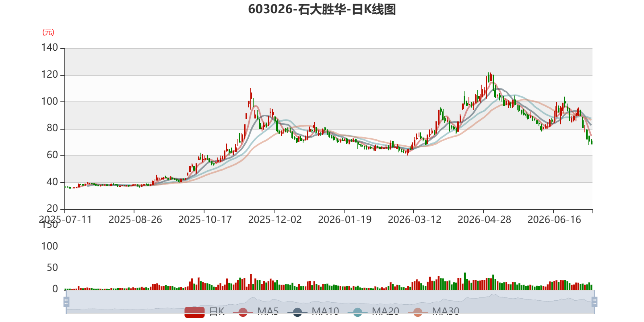Click the 120 price axis label
This screenshot has width=644, height=322.
(50, 74)
